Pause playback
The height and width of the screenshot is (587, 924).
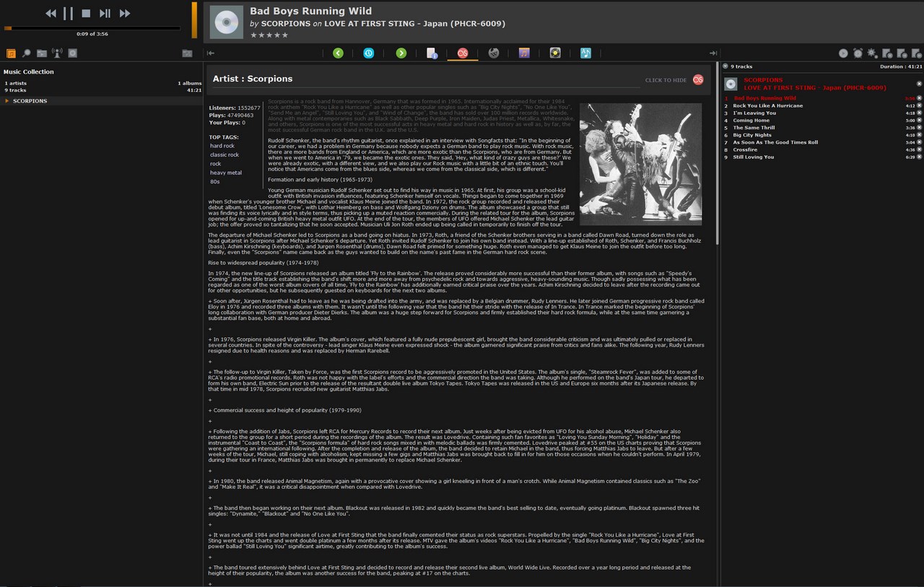68,13
